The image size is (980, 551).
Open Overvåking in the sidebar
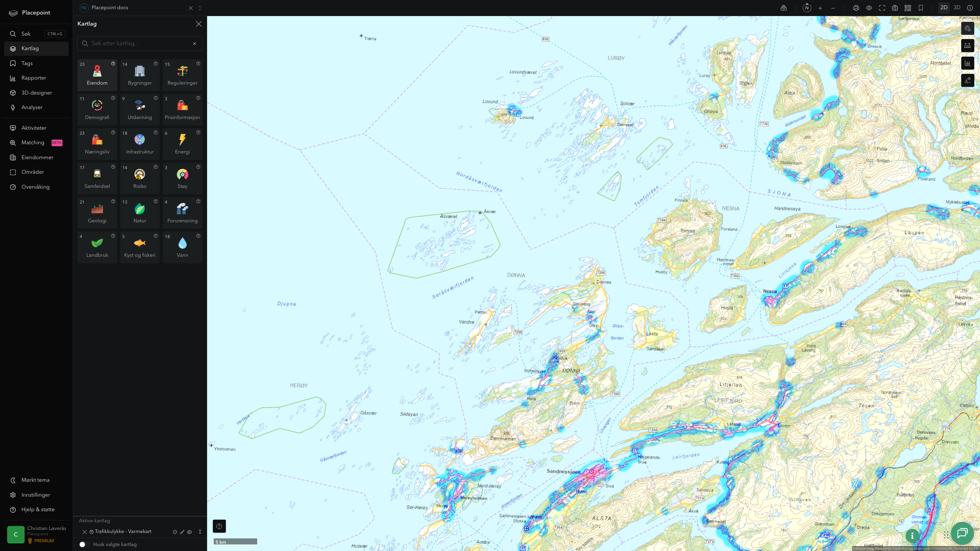pyautogui.click(x=36, y=187)
